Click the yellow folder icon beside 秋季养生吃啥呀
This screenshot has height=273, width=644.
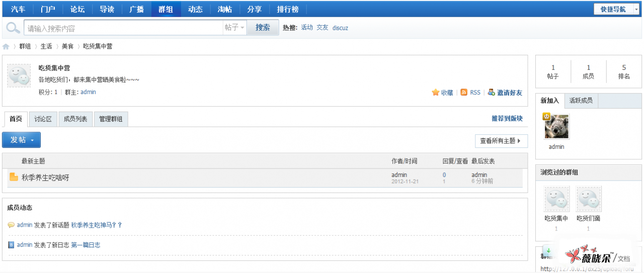tap(14, 177)
